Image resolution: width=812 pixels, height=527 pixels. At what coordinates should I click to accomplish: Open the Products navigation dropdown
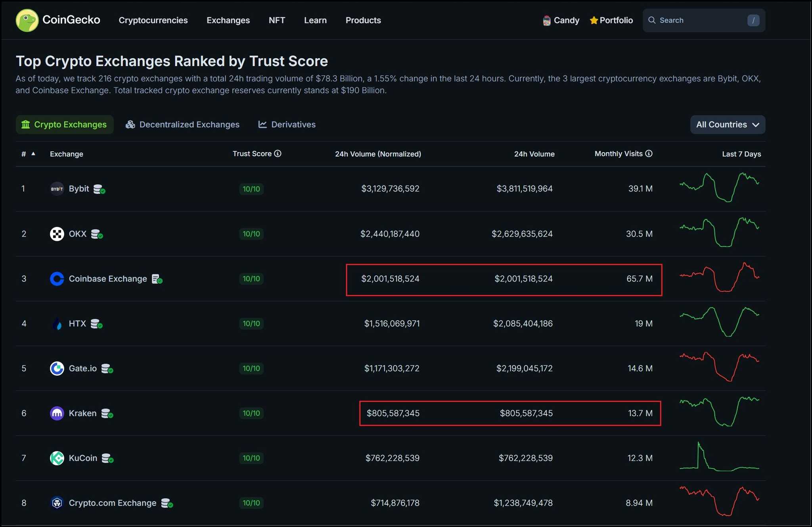tap(363, 20)
